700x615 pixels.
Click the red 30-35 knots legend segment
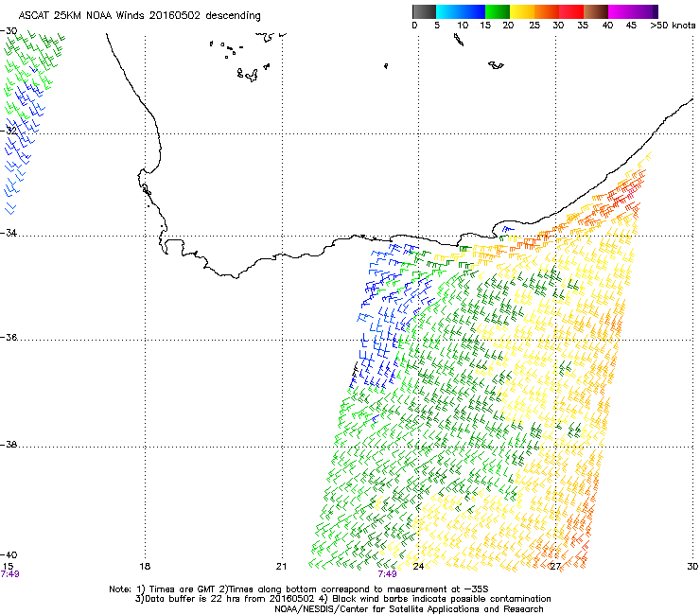(571, 11)
